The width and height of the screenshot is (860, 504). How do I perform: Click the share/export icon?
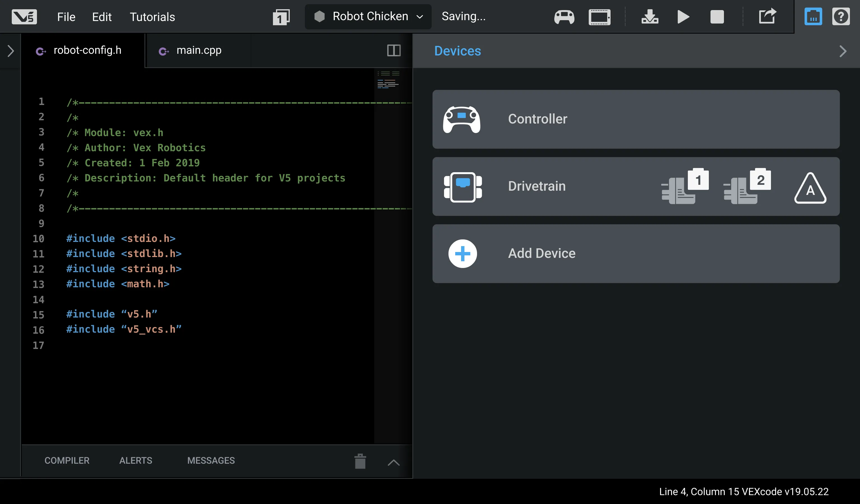click(x=767, y=16)
